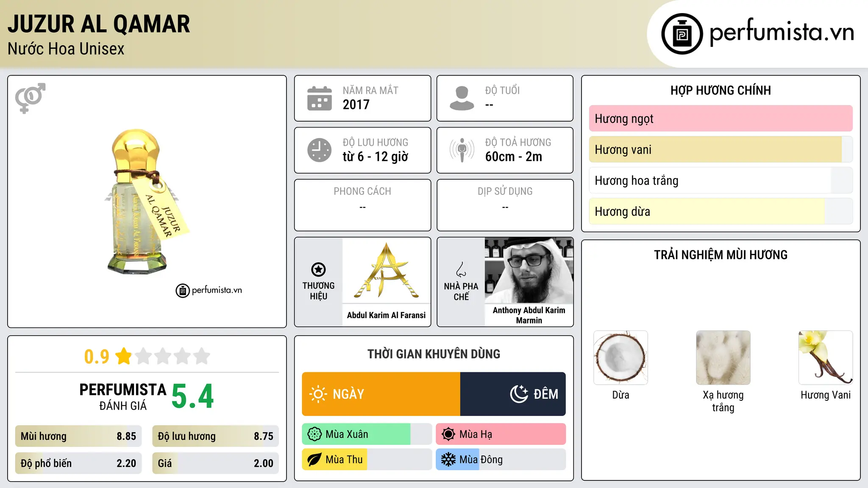
Task: Click the JUZUR AL QAMAR title
Action: [x=99, y=24]
